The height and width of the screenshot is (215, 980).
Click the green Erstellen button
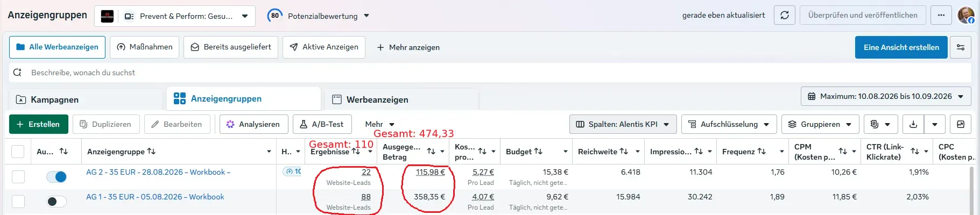(x=38, y=124)
